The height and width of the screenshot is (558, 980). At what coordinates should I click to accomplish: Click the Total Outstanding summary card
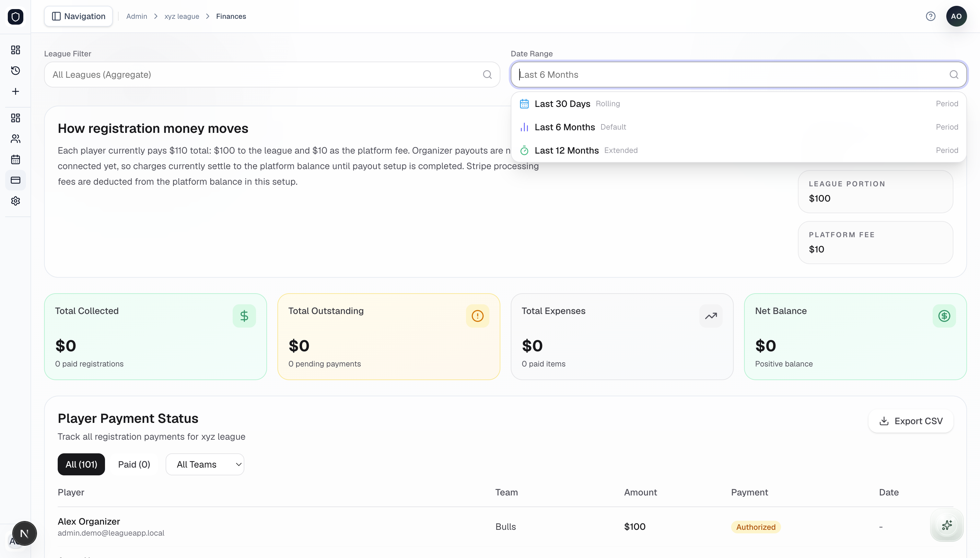389,336
